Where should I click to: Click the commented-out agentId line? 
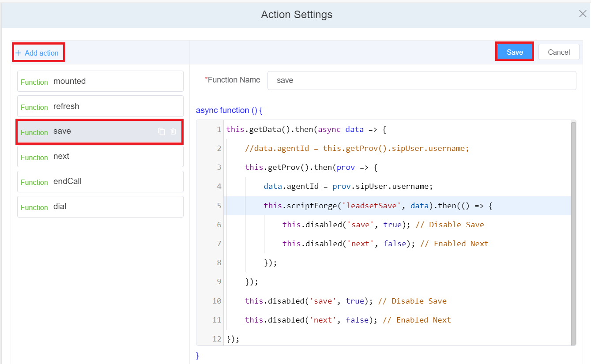[x=357, y=149]
